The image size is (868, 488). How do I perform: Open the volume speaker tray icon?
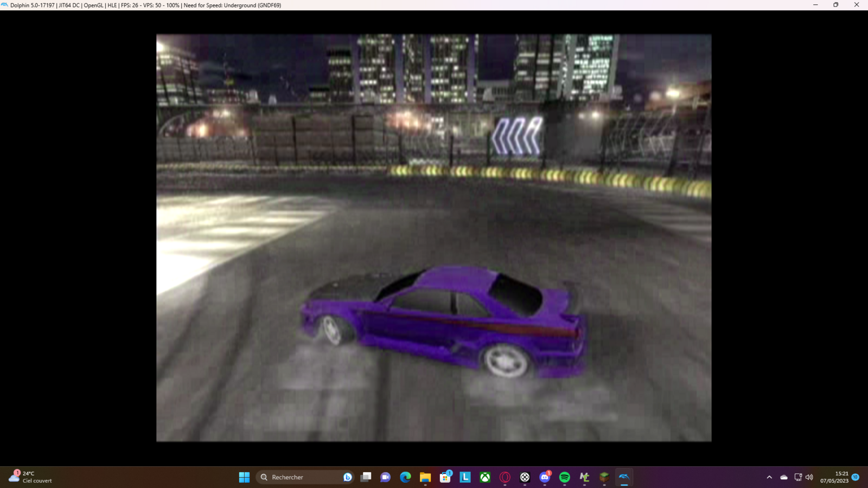coord(809,477)
